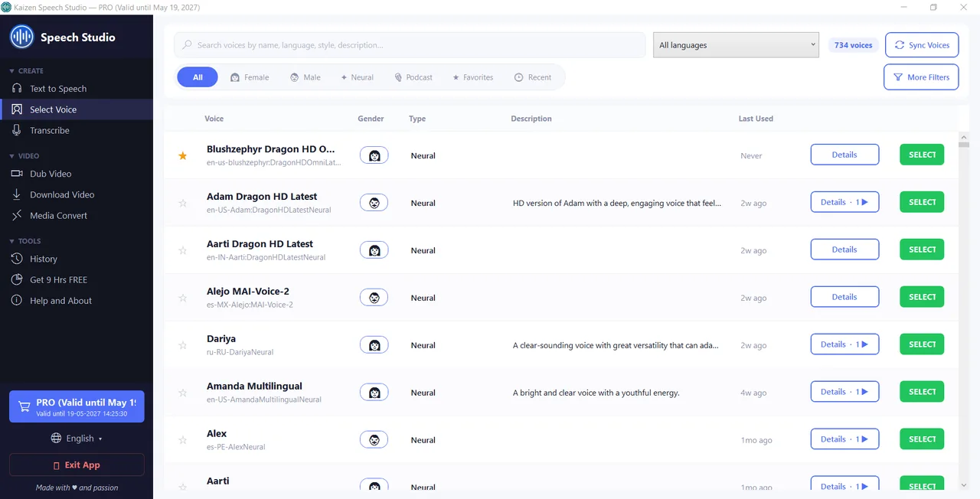
Task: Switch to the Podcast filter tab
Action: point(413,77)
